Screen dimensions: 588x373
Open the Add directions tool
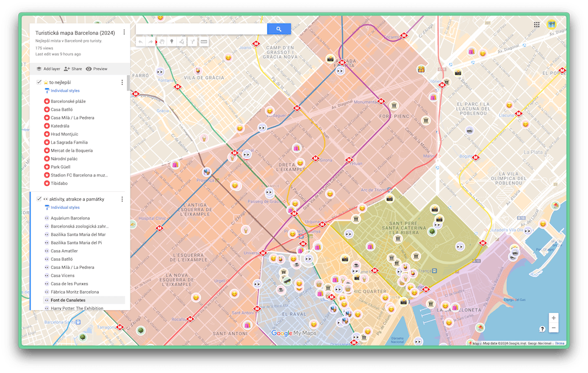coord(192,42)
